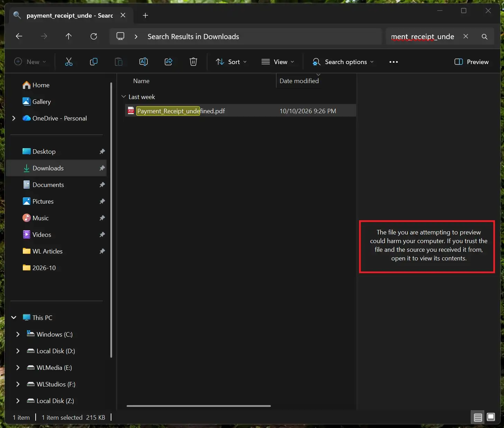Open the 2026-10 folder

coord(44,268)
